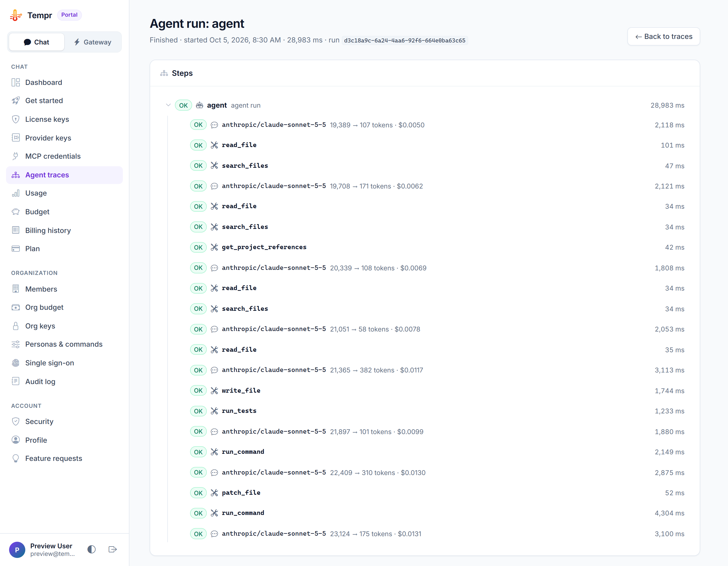Open the Dashboard icon in sidebar
This screenshot has height=566, width=728.
[x=16, y=82]
